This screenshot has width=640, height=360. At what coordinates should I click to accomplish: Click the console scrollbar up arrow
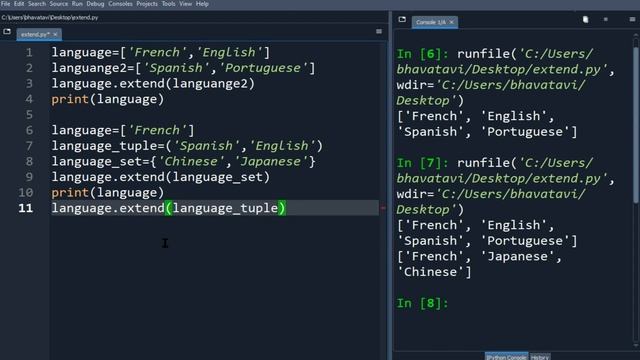click(x=636, y=36)
